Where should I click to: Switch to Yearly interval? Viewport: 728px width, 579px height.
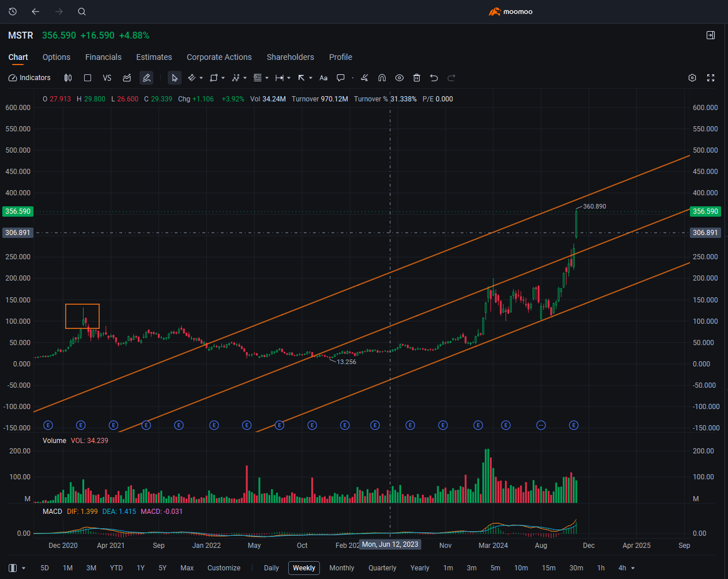point(420,568)
